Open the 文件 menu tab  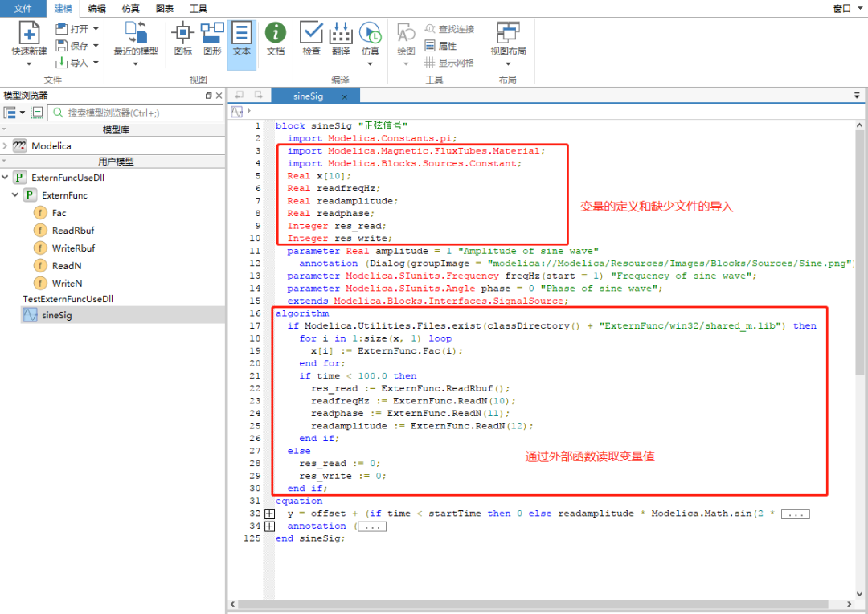pyautogui.click(x=23, y=8)
